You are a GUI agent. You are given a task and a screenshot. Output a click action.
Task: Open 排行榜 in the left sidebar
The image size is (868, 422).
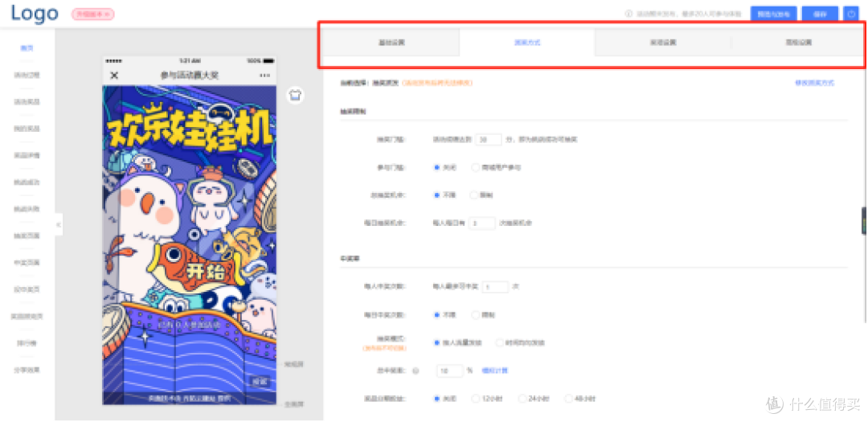coord(27,342)
